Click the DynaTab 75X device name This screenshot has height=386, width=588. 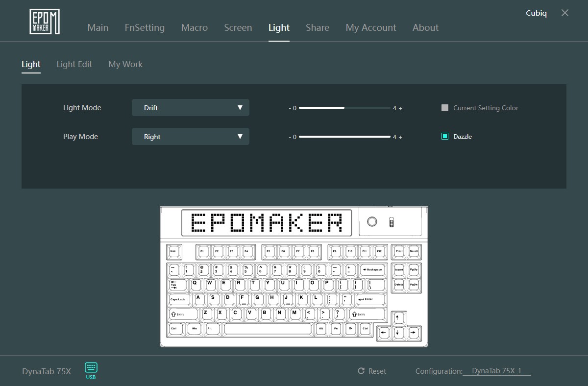click(47, 371)
